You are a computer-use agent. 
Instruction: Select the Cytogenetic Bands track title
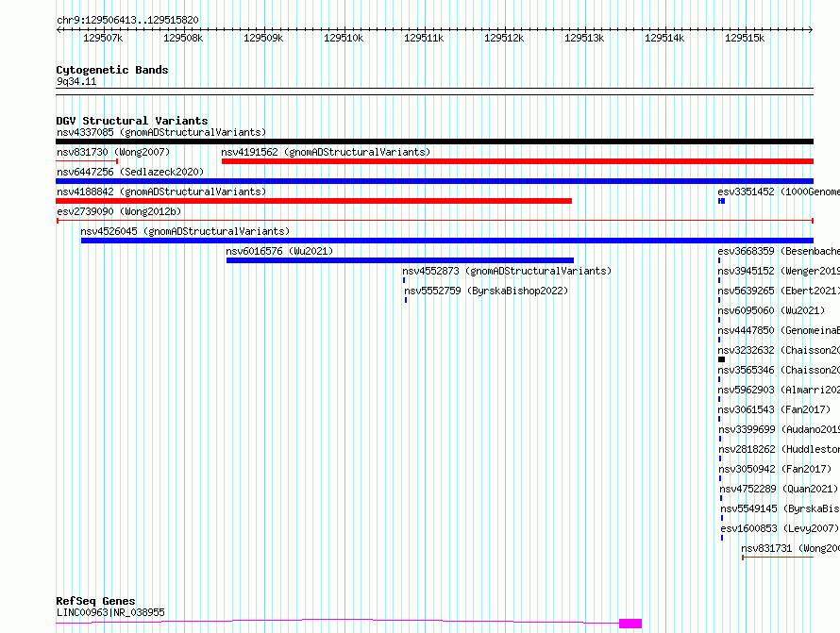112,70
